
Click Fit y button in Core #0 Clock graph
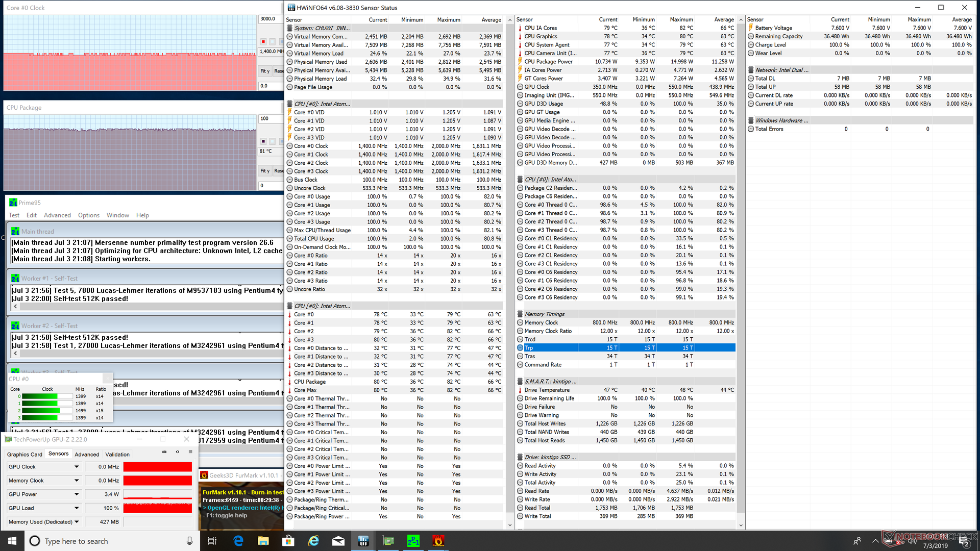point(265,71)
